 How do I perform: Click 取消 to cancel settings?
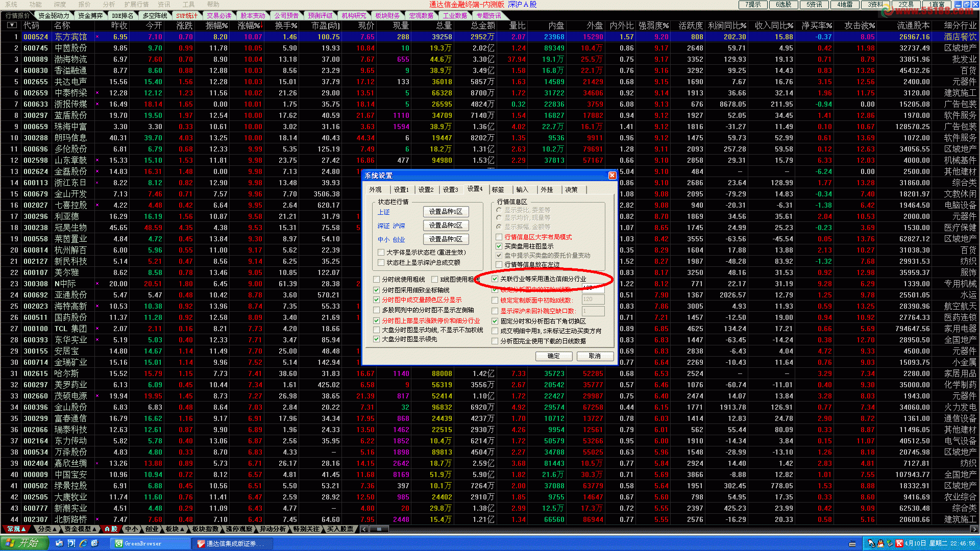tap(595, 356)
